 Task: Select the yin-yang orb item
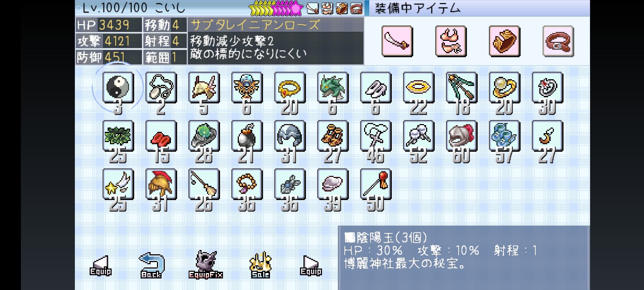pyautogui.click(x=118, y=87)
